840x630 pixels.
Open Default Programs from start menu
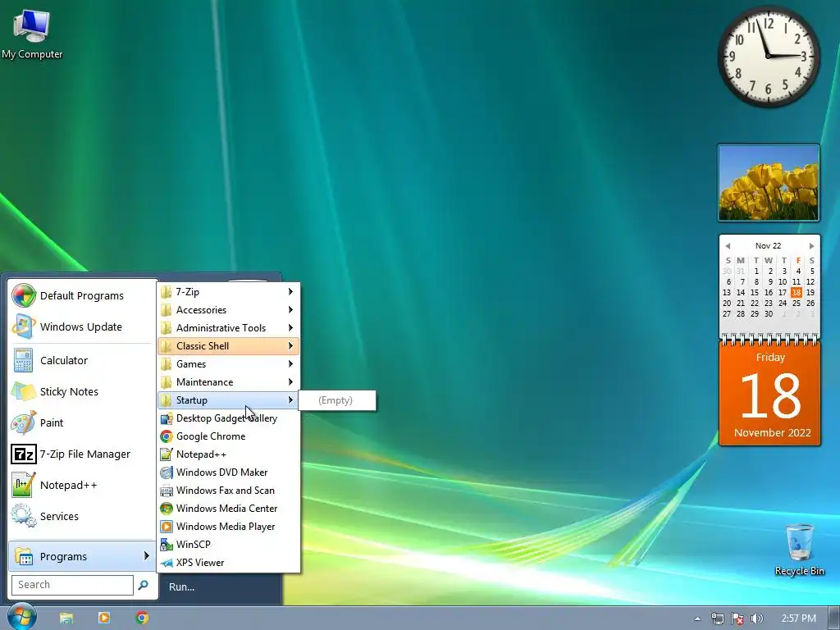tap(81, 295)
